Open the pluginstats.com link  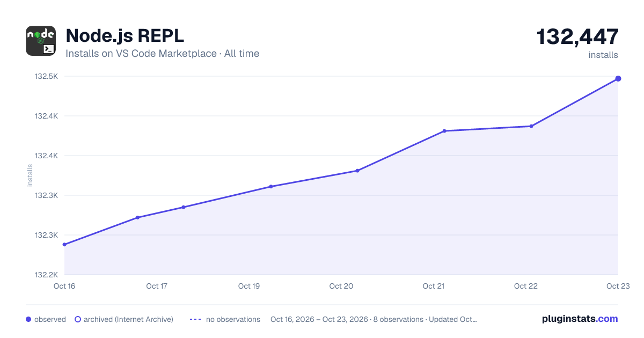pos(580,319)
